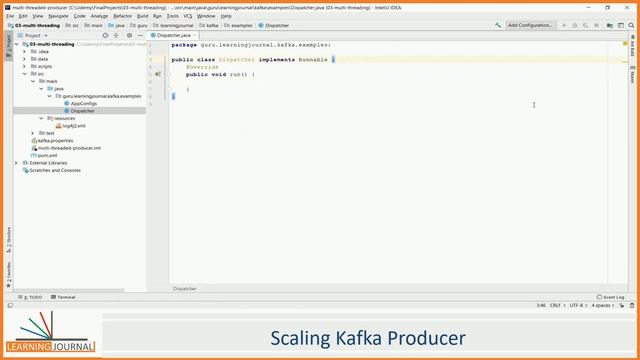Open the Tools menu

pos(173,16)
